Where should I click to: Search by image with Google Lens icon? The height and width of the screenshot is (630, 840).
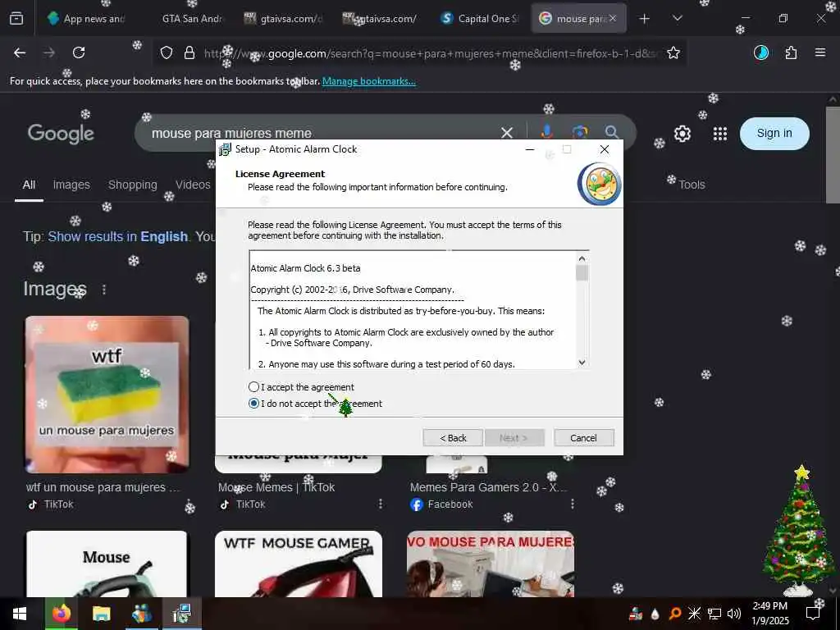(x=580, y=132)
